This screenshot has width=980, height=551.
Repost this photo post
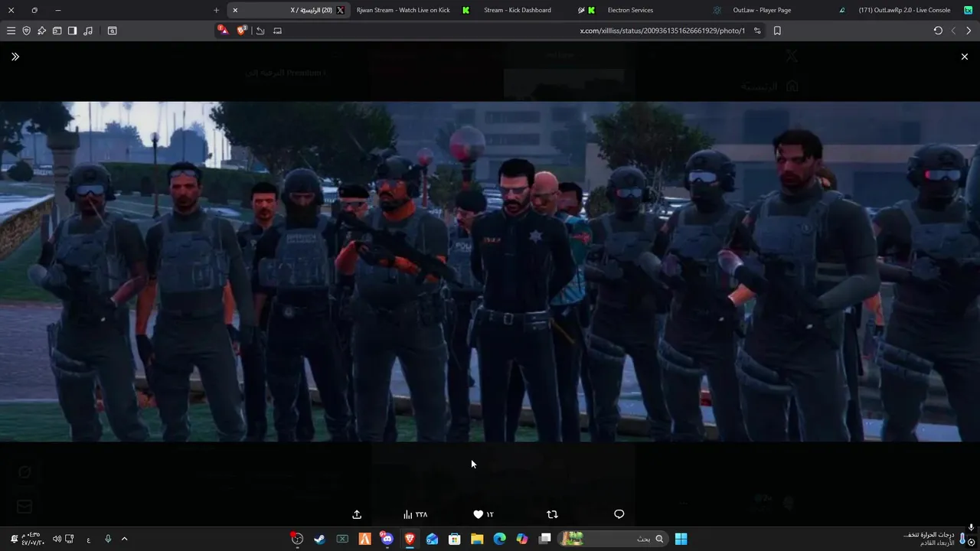(x=552, y=514)
